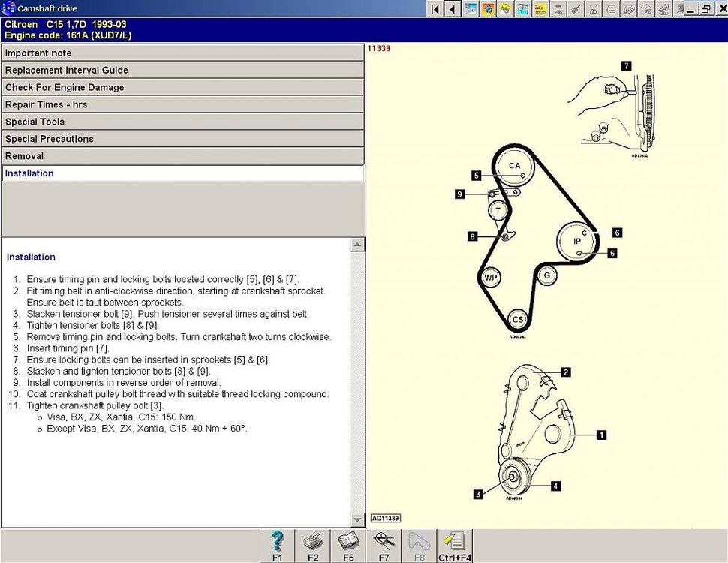Image resolution: width=728 pixels, height=563 pixels.
Task: Go back with the left triangle arrow
Action: pyautogui.click(x=453, y=9)
